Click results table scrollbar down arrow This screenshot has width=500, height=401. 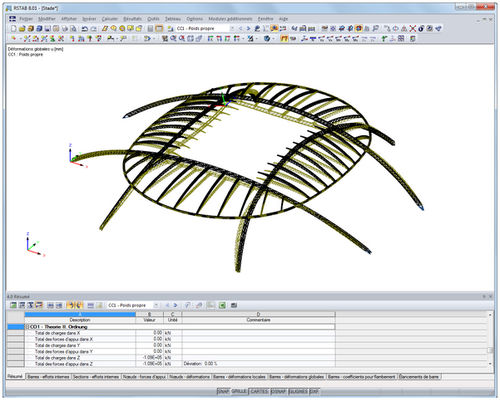tap(490, 364)
